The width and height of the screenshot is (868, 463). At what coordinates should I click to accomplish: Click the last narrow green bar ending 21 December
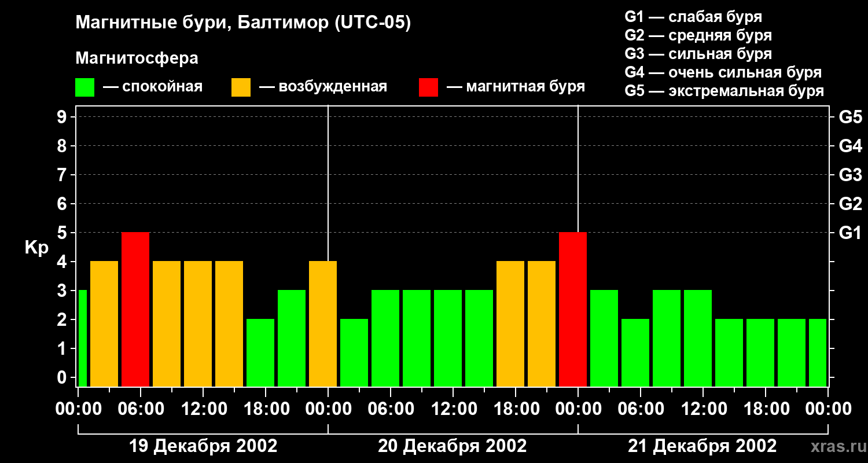[x=818, y=352]
